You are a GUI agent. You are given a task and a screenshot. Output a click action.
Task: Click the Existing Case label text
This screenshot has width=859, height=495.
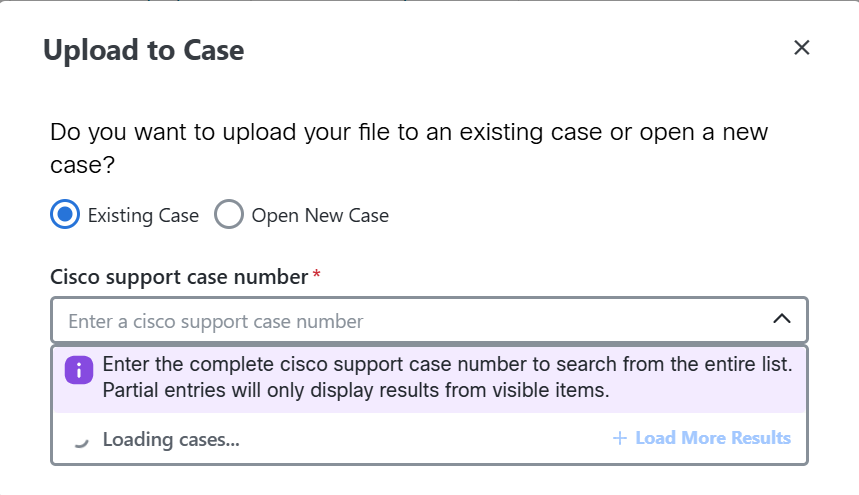tap(143, 215)
